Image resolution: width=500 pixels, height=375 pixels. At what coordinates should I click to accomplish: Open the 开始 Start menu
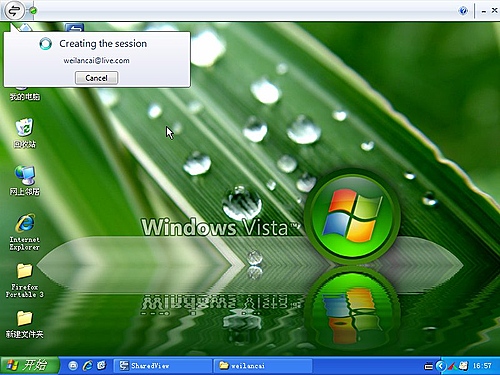click(x=29, y=365)
